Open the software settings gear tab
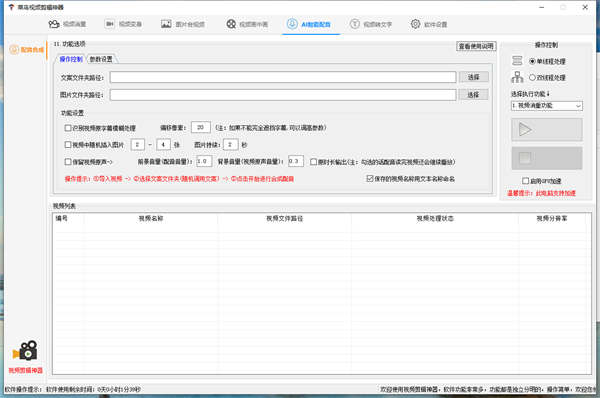 point(429,24)
